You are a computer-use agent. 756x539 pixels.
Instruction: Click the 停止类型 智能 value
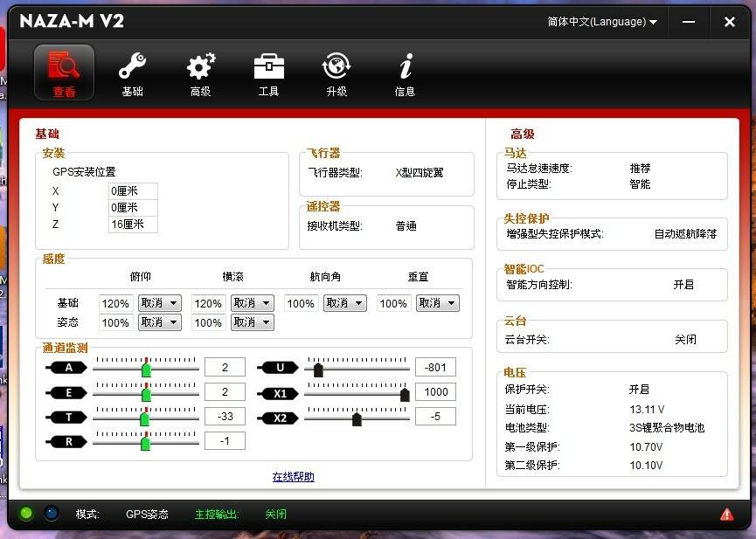coord(641,184)
